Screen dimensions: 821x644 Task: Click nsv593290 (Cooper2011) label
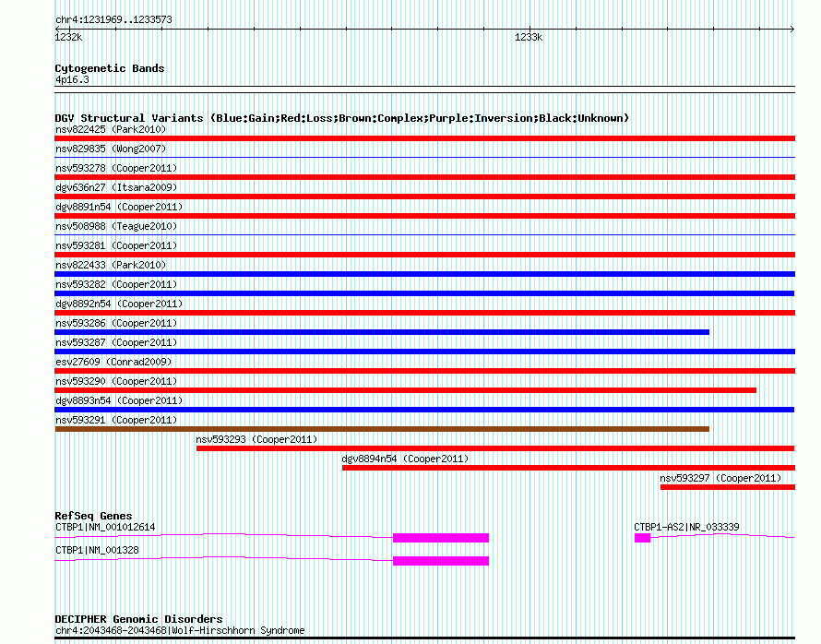116,381
